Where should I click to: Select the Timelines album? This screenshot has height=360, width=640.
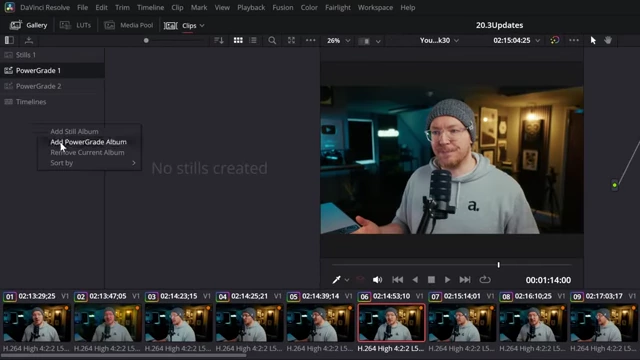(x=52, y=102)
